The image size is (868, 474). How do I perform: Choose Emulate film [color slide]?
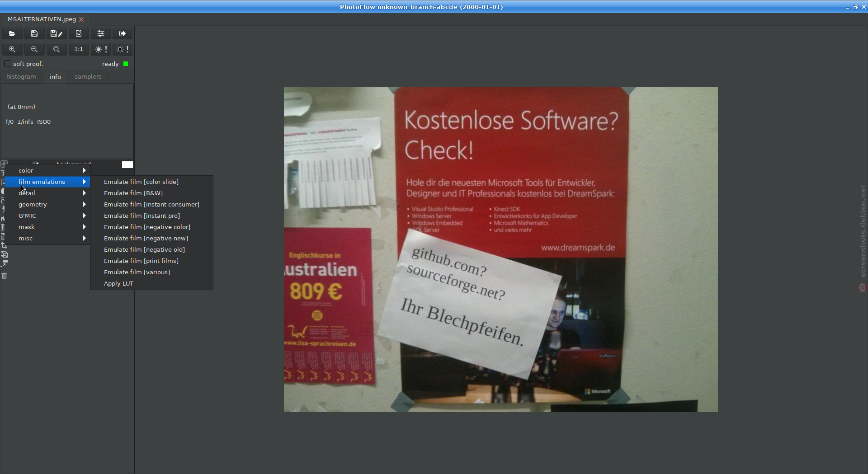(151, 182)
